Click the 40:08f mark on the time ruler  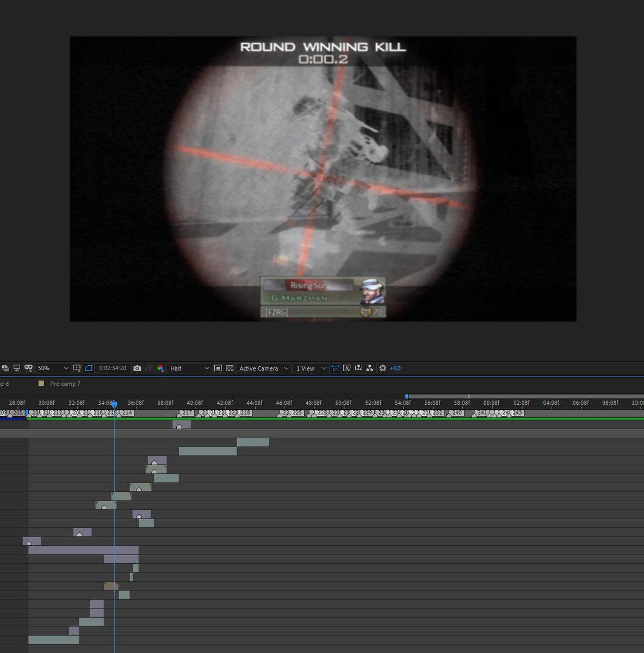click(x=195, y=403)
